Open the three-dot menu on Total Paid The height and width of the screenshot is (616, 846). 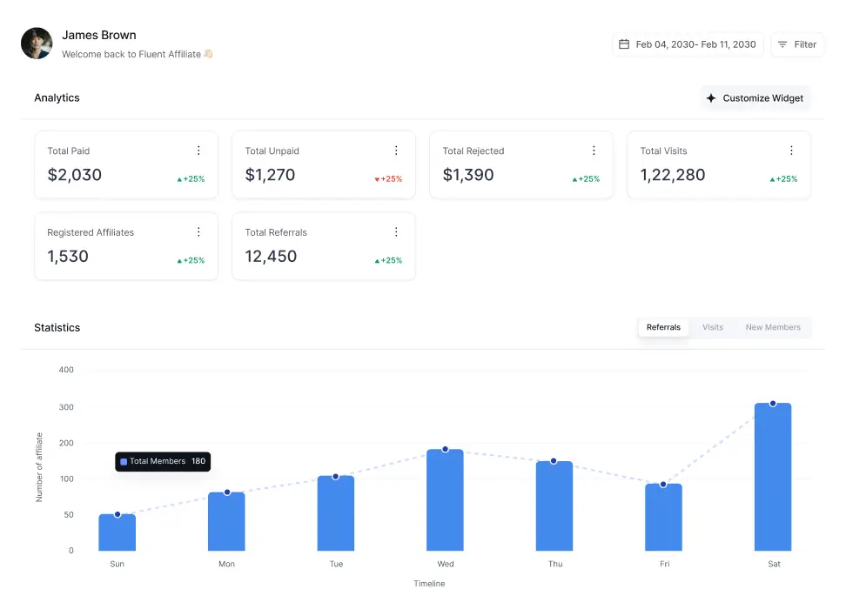(198, 151)
